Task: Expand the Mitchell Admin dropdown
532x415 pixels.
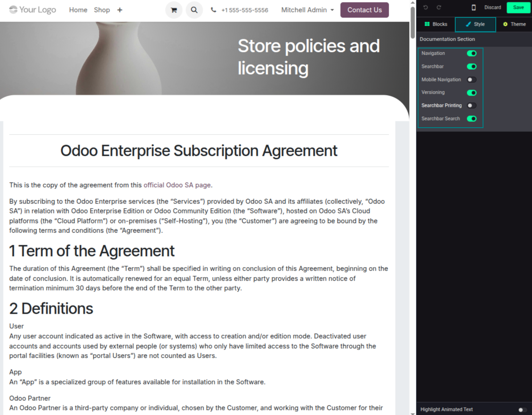Action: tap(307, 10)
